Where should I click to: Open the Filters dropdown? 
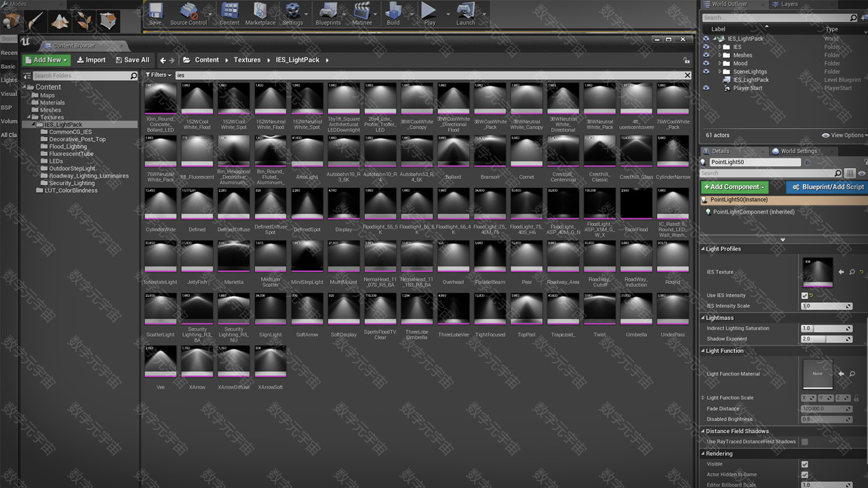159,75
